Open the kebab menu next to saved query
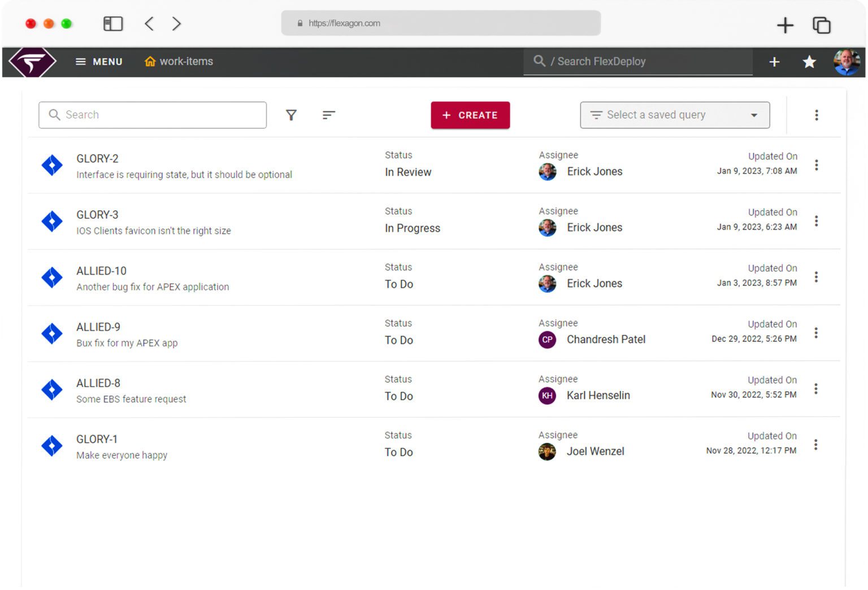This screenshot has height=590, width=868. [816, 115]
